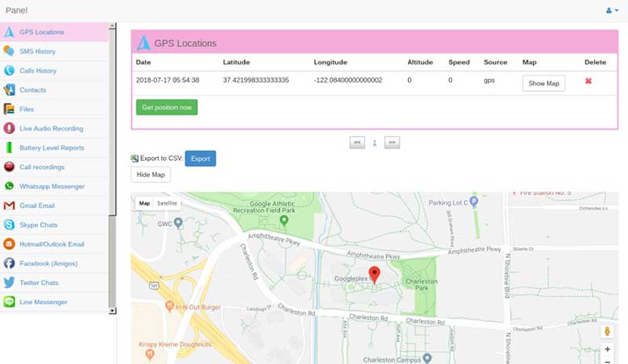
Task: Open Calls History phone icon
Action: point(9,71)
